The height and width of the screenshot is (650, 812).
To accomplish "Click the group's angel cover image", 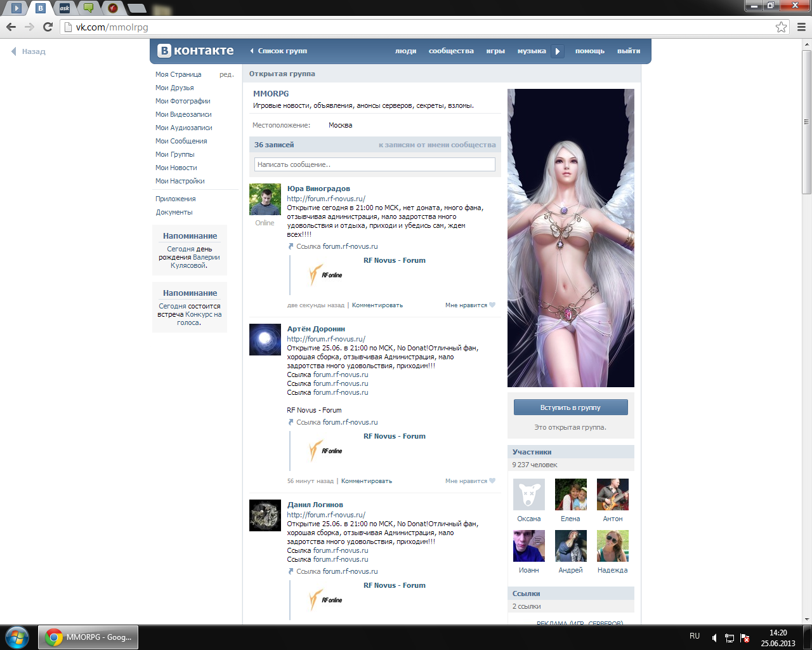I will tap(571, 238).
